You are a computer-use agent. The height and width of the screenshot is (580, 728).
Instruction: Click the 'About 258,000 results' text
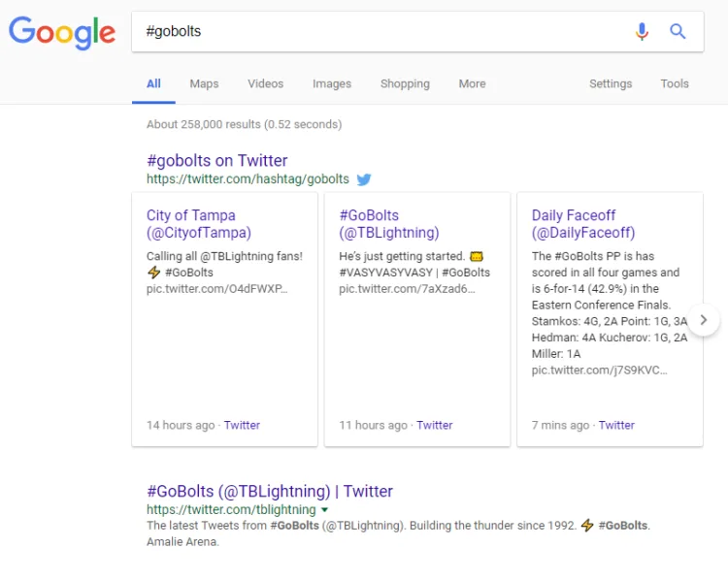click(245, 124)
